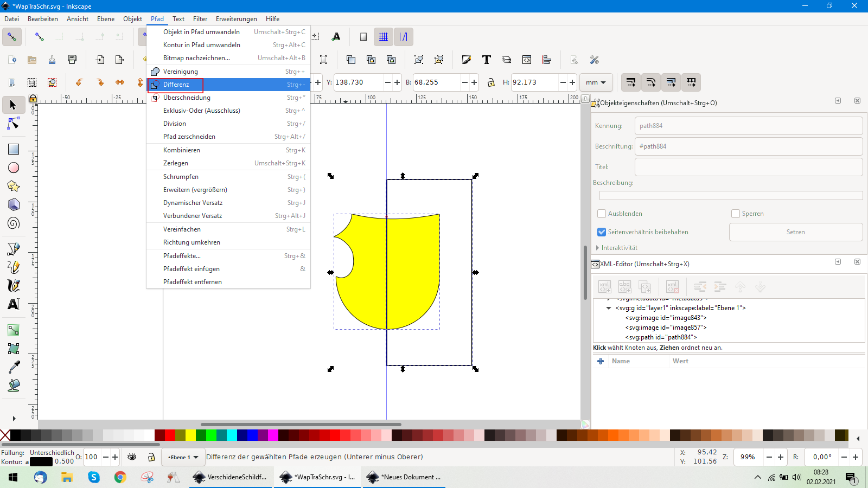Image resolution: width=868 pixels, height=488 pixels.
Task: Choose the rectangle drawing tool
Action: (x=13, y=149)
